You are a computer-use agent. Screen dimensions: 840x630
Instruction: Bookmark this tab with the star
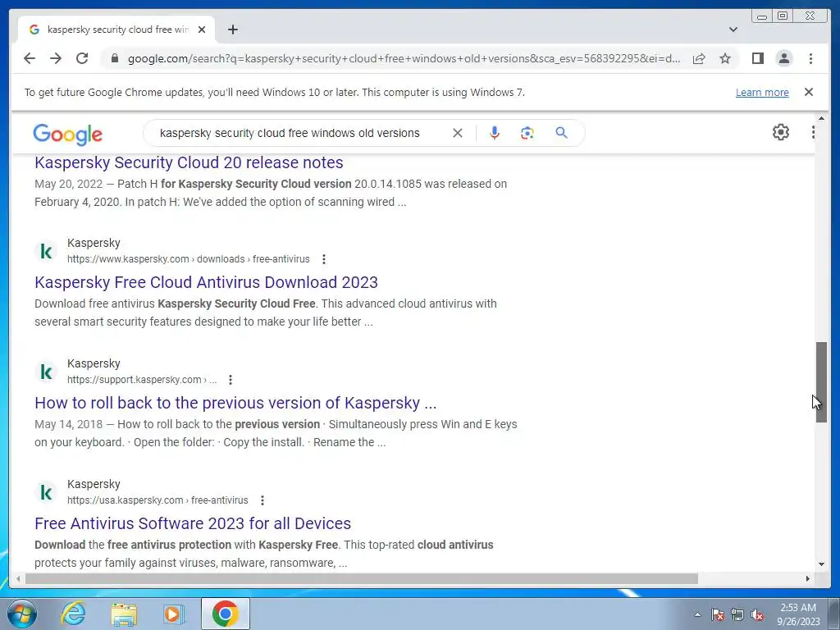point(725,58)
